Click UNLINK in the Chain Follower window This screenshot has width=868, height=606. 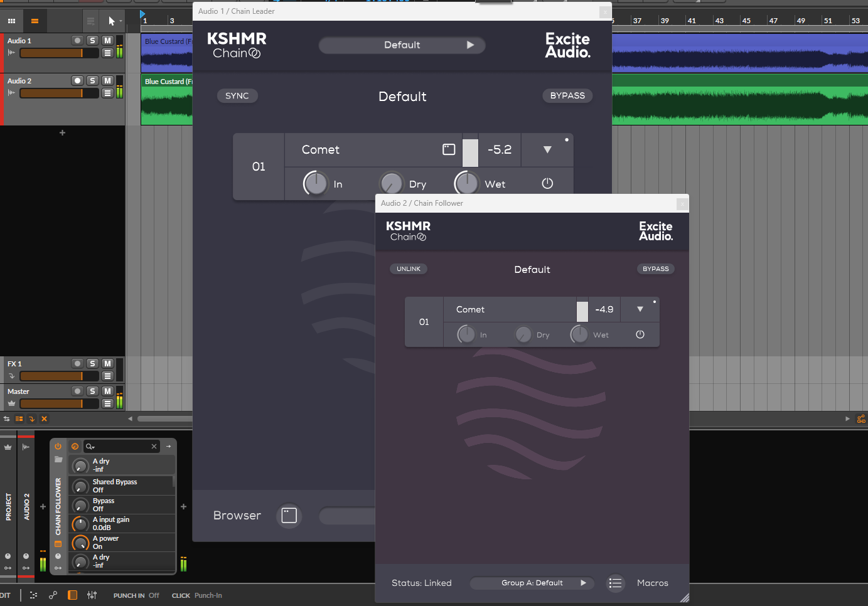[x=409, y=268]
